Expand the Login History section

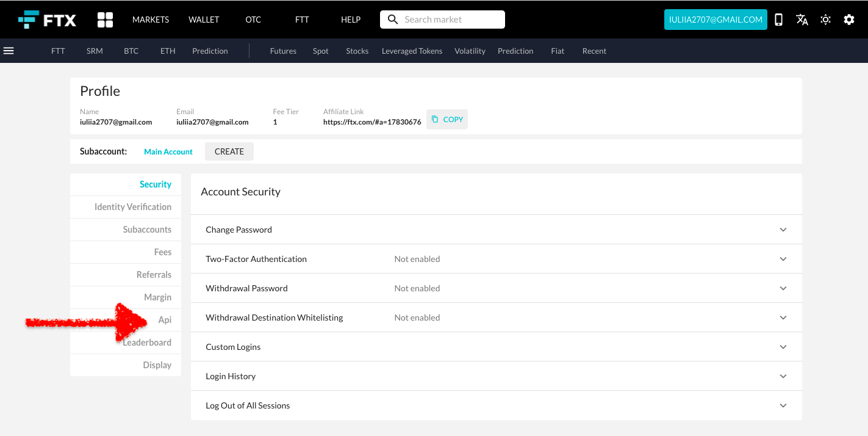(x=783, y=376)
